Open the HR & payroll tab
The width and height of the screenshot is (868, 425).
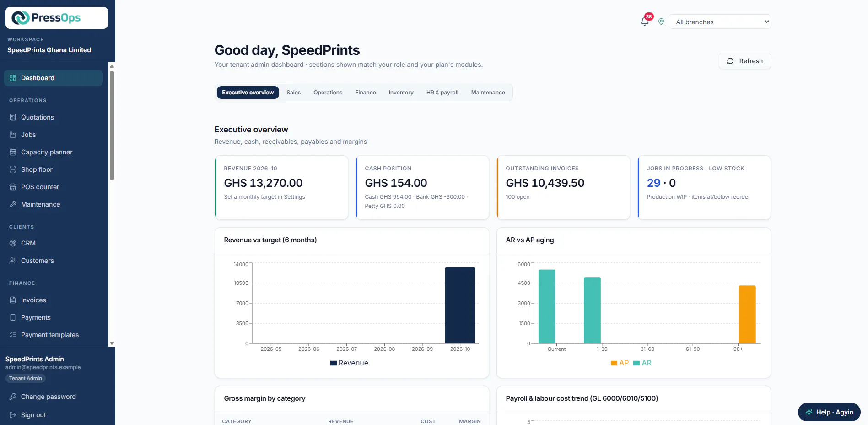coord(442,93)
